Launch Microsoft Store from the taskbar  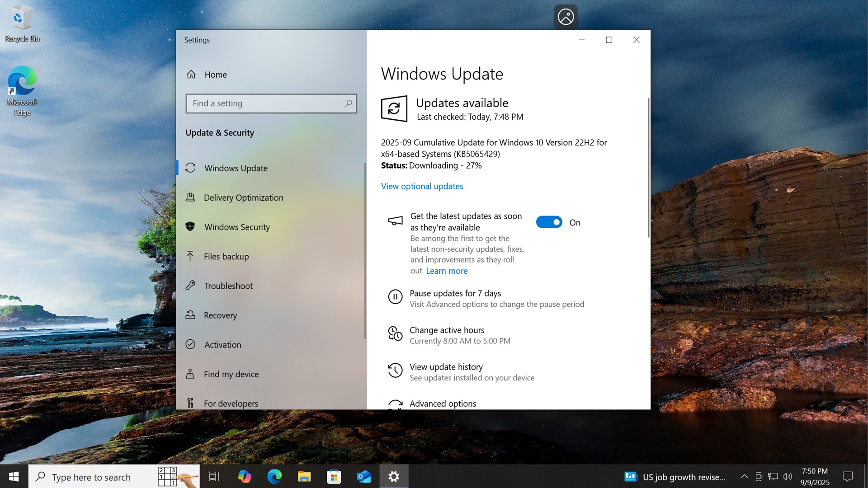[334, 476]
